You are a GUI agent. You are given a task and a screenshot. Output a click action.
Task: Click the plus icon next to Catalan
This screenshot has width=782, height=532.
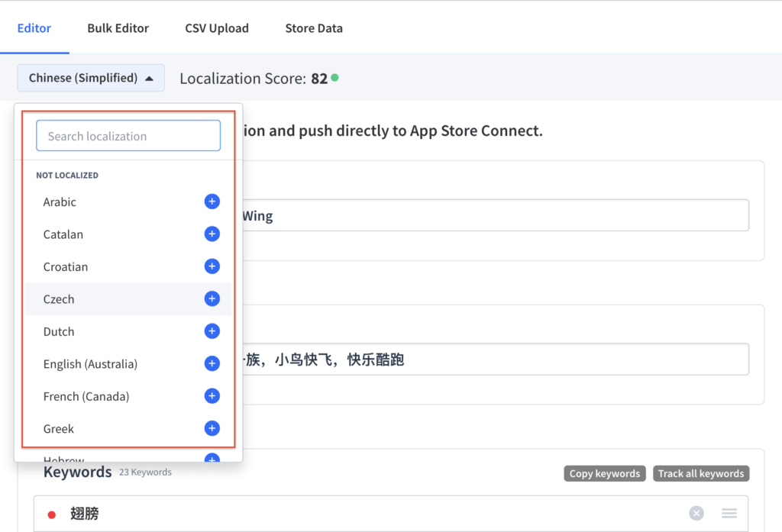click(x=212, y=234)
